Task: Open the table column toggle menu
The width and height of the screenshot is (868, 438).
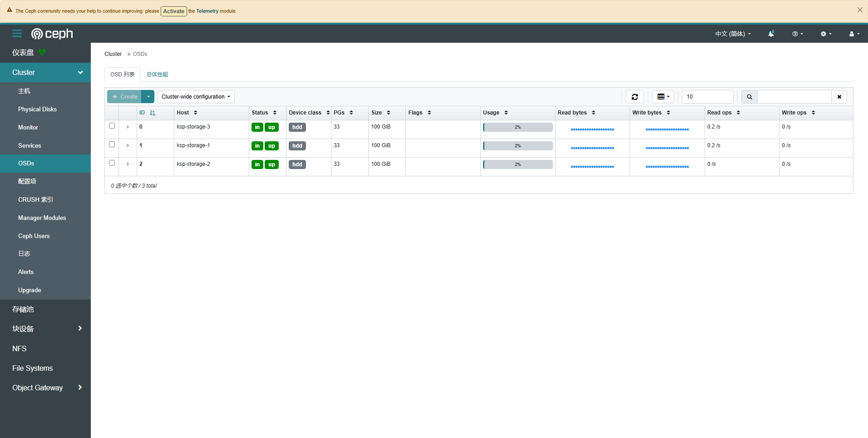Action: pos(663,97)
